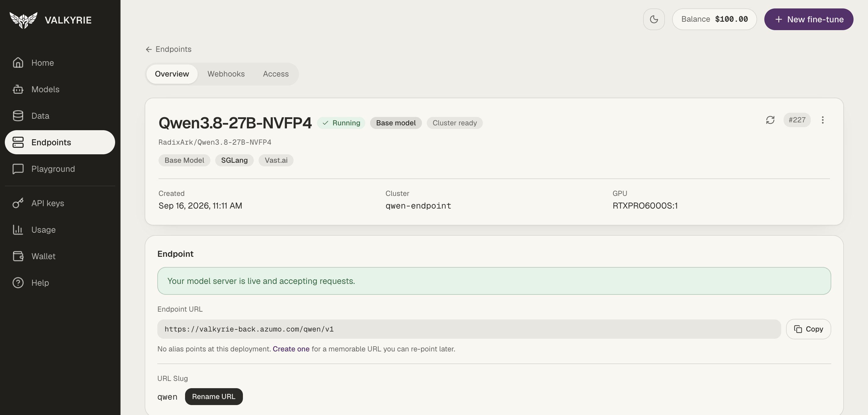Click the Valkyrie winged logo
This screenshot has width=868, height=415.
(23, 20)
